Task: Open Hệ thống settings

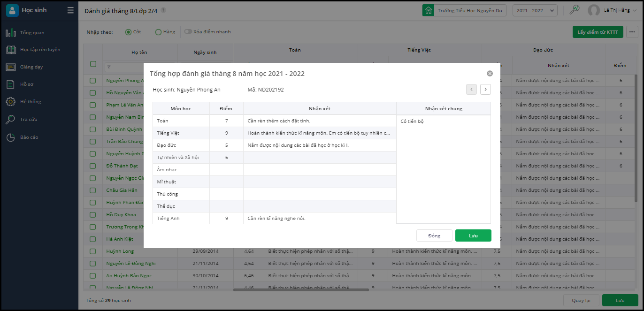Action: pos(31,102)
